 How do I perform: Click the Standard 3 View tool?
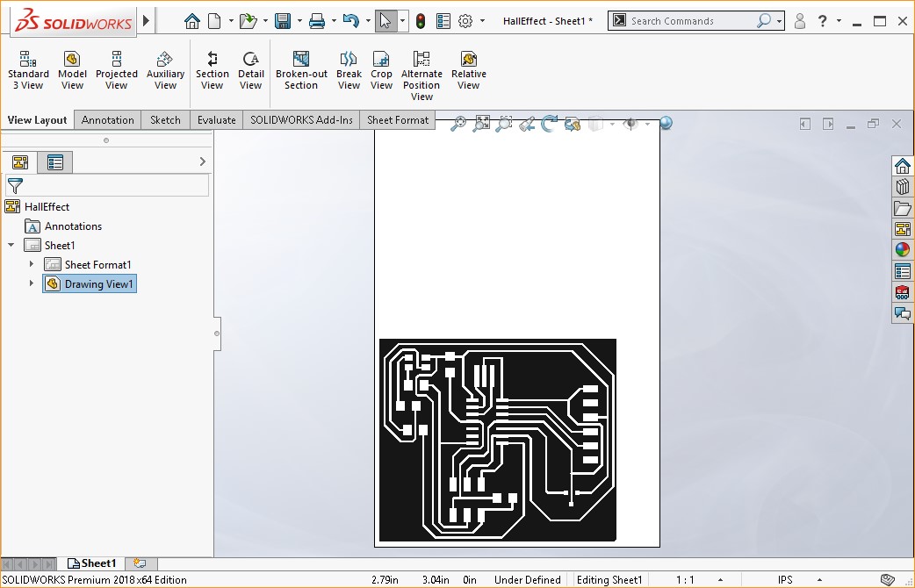(28, 70)
